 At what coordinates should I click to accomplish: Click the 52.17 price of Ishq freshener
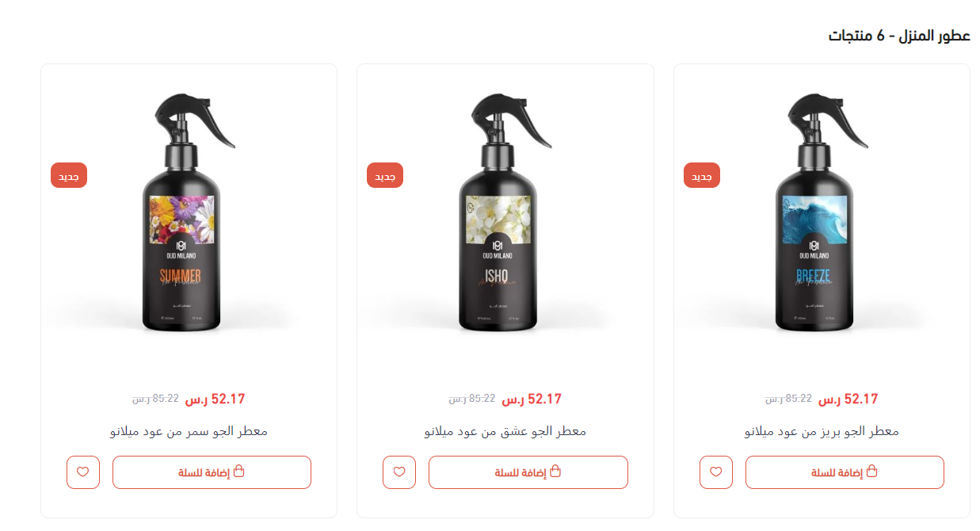[532, 399]
